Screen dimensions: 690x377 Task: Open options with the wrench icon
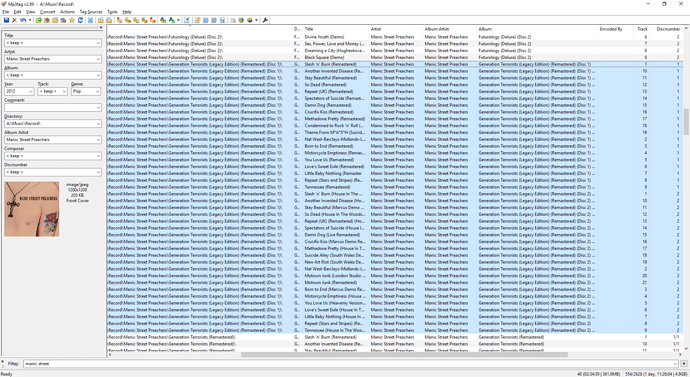pos(265,20)
